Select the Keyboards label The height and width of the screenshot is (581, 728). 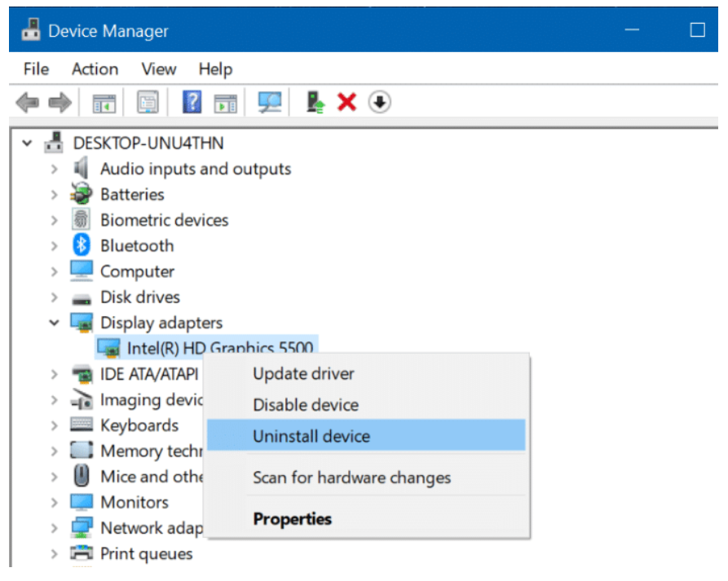(139, 425)
